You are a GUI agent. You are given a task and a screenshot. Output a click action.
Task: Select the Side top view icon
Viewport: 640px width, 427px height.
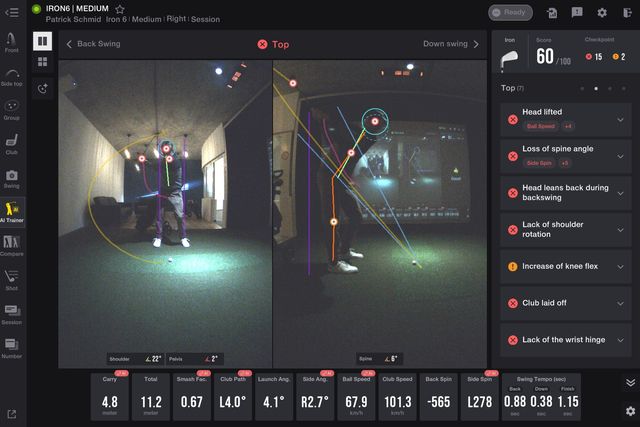[x=12, y=74]
